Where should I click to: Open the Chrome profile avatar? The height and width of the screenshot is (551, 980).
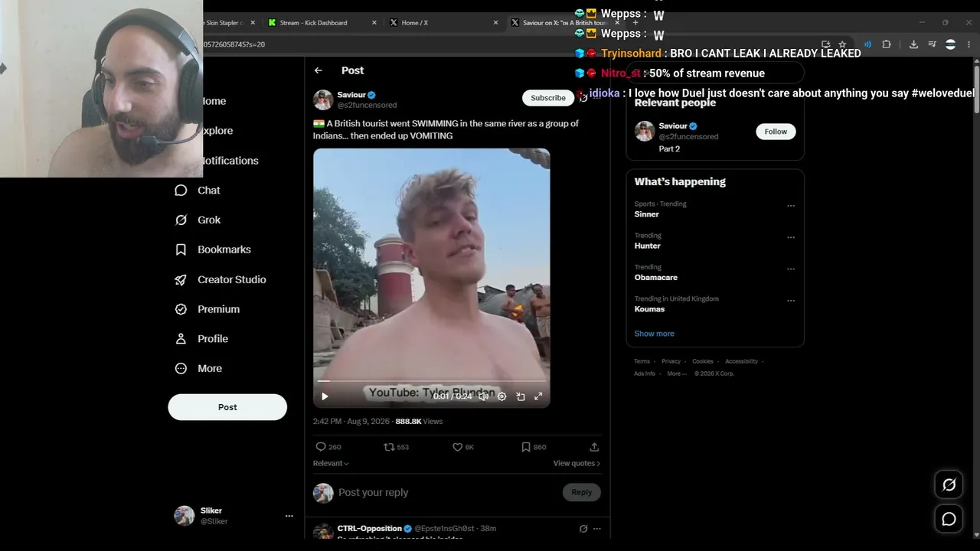950,44
